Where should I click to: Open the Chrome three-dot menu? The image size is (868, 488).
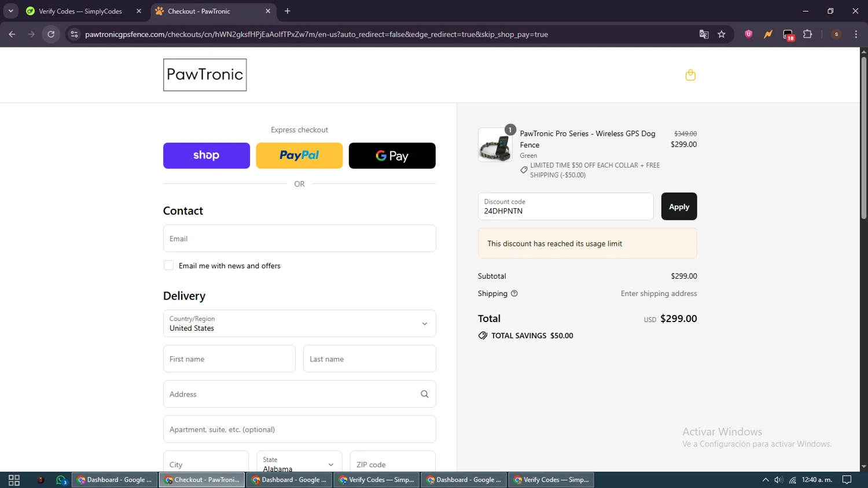click(856, 34)
